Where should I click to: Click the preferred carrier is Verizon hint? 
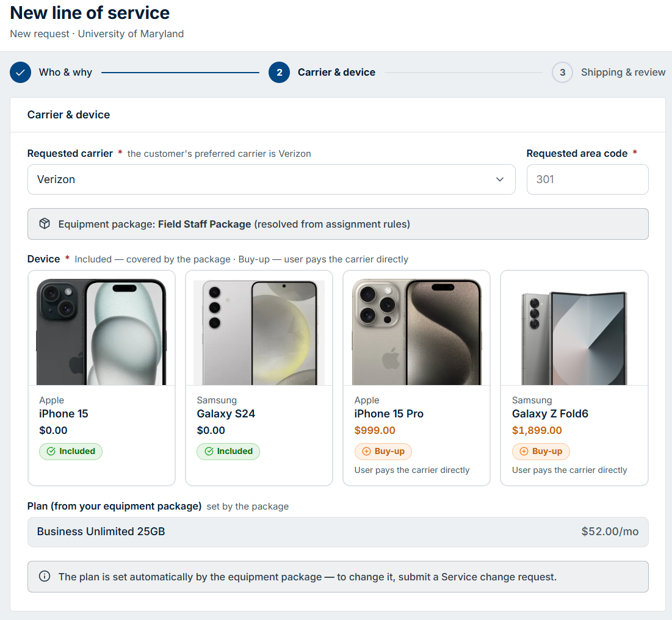click(219, 153)
